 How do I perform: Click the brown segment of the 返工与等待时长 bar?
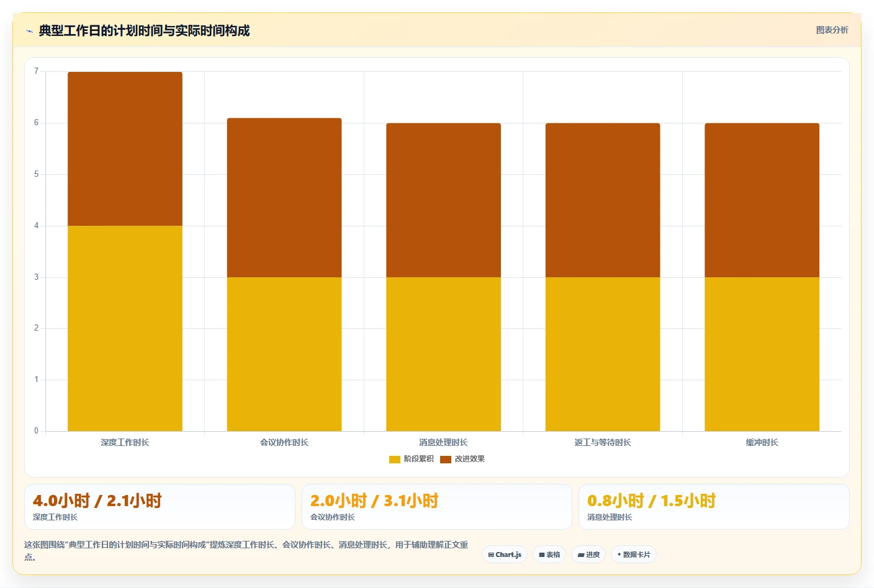(603, 200)
